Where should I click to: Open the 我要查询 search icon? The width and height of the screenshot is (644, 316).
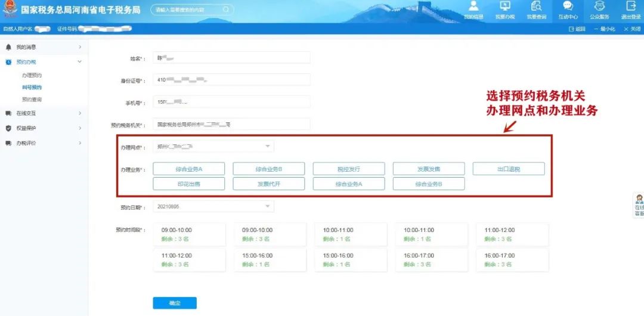[536, 7]
